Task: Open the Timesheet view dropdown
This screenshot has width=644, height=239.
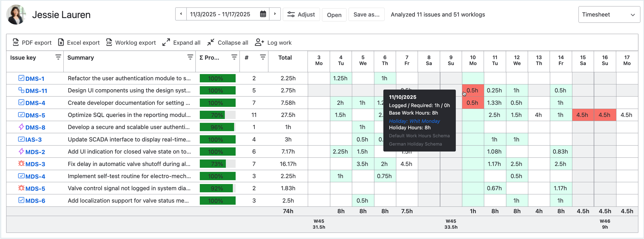Action: click(x=609, y=15)
